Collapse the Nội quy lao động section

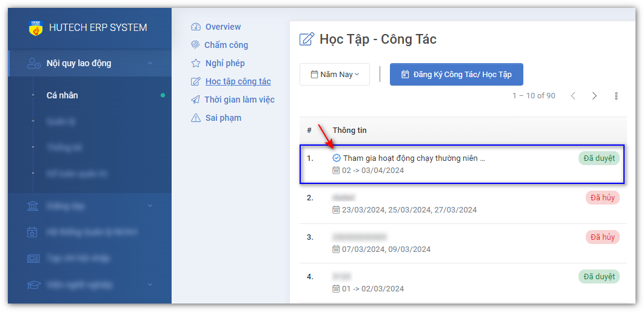click(150, 63)
